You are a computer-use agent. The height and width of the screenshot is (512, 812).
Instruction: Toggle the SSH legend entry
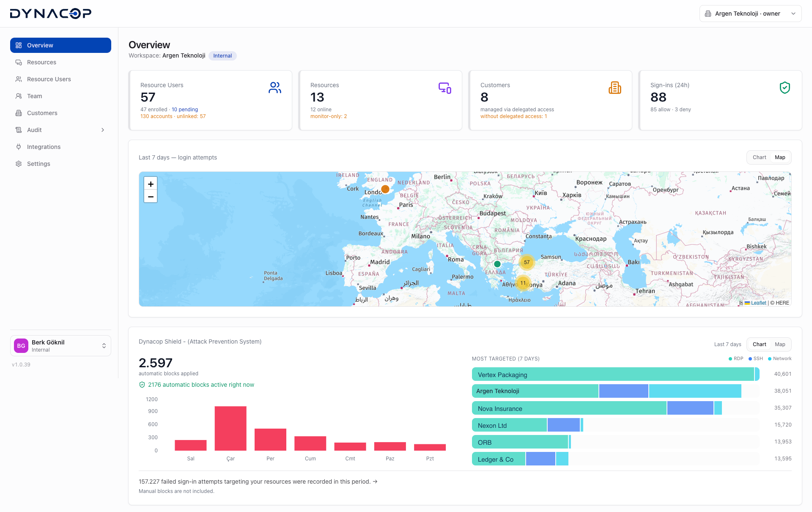point(756,358)
